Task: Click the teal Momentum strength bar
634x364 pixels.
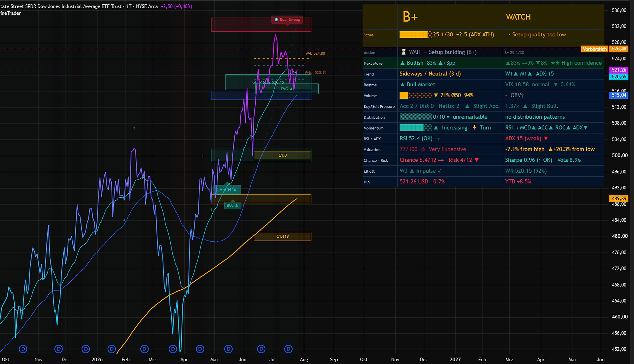Action: pos(415,128)
